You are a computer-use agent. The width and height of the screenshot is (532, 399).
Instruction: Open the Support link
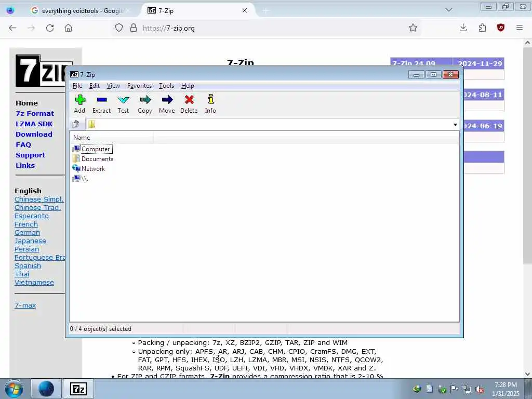pos(30,155)
